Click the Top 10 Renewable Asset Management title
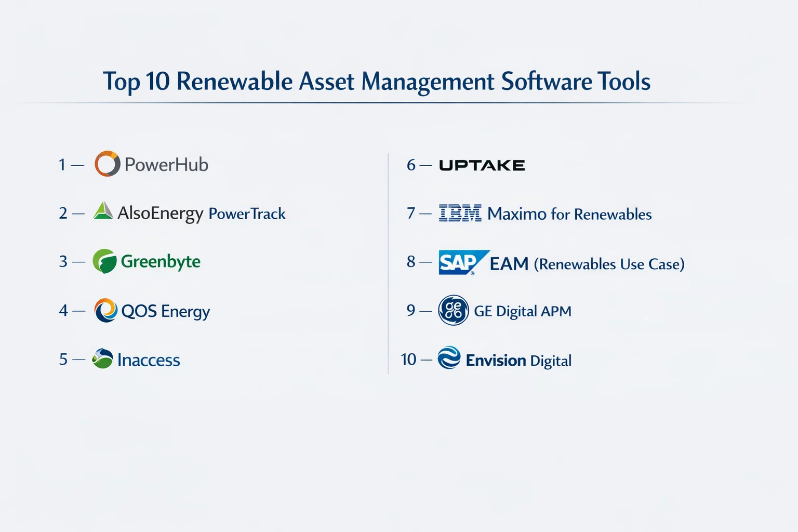This screenshot has height=532, width=798. (377, 82)
